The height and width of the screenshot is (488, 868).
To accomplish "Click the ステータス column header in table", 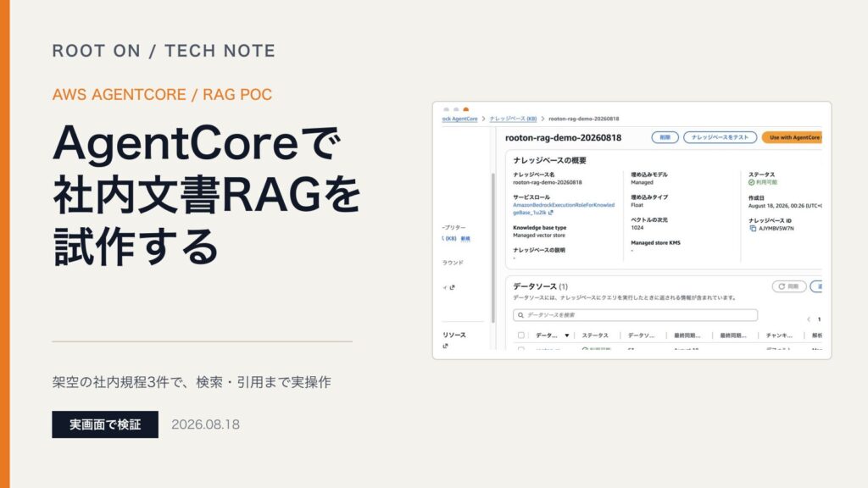I will coord(595,335).
